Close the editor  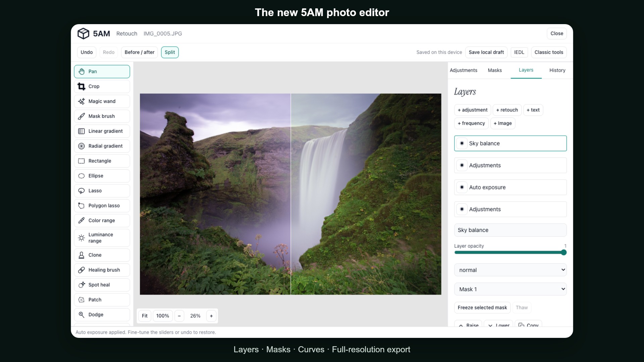coord(557,34)
